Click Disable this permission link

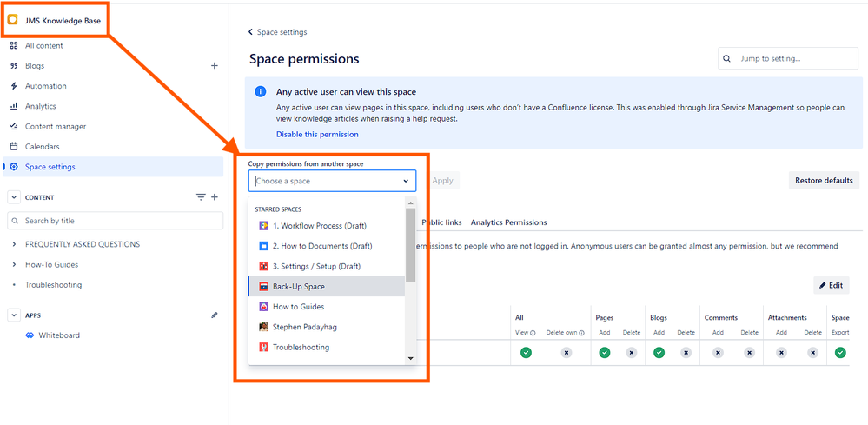point(317,135)
